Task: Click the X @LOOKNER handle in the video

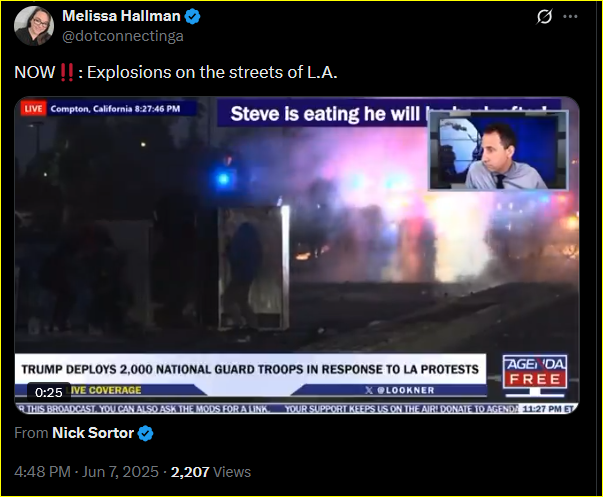Action: click(400, 390)
